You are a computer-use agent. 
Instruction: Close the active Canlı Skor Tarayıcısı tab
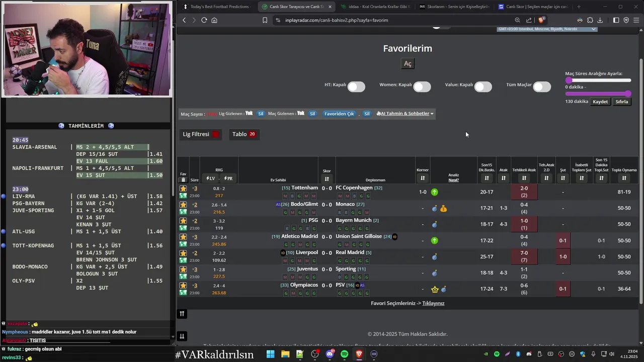330,7
